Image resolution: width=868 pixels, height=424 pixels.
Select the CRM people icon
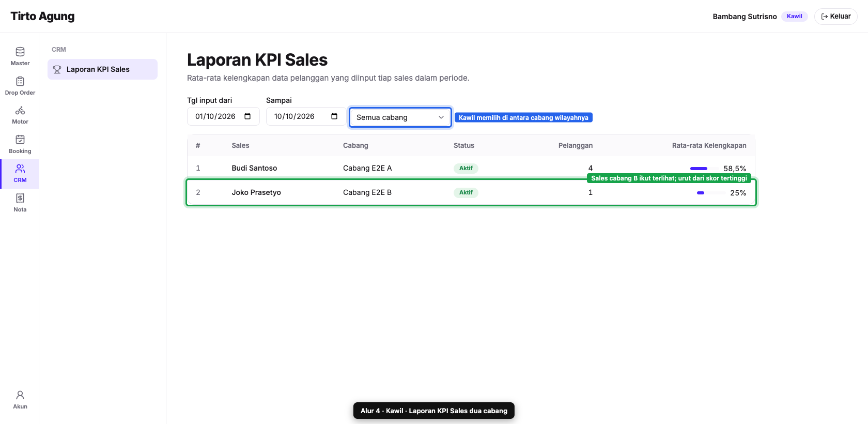pos(20,169)
